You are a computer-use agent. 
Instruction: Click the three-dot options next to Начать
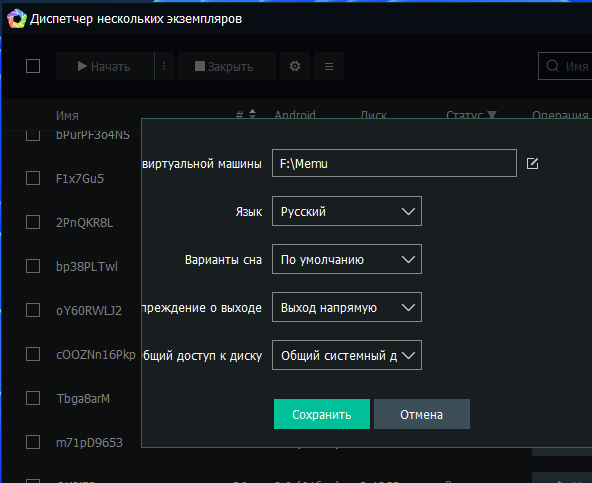pos(164,66)
